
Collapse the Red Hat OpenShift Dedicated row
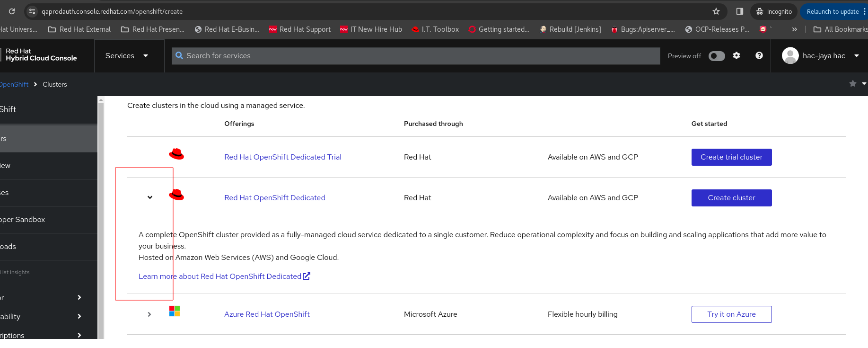pyautogui.click(x=150, y=197)
